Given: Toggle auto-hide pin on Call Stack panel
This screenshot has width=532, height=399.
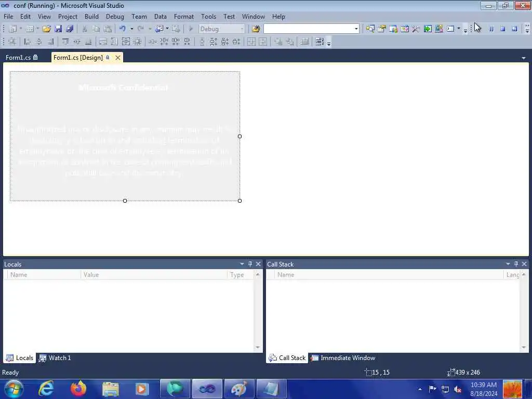Looking at the screenshot, I should point(516,264).
